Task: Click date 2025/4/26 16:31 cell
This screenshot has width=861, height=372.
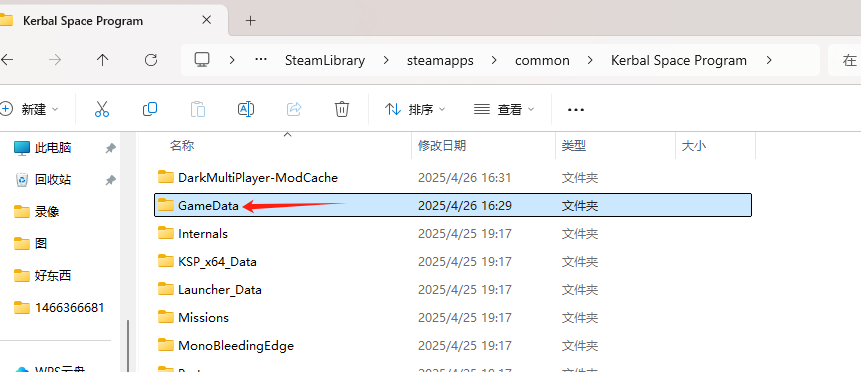Action: coord(465,177)
